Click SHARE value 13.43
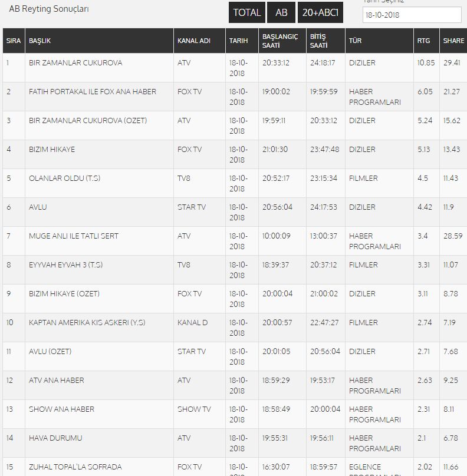Screen dimensions: 467x476 (452, 150)
